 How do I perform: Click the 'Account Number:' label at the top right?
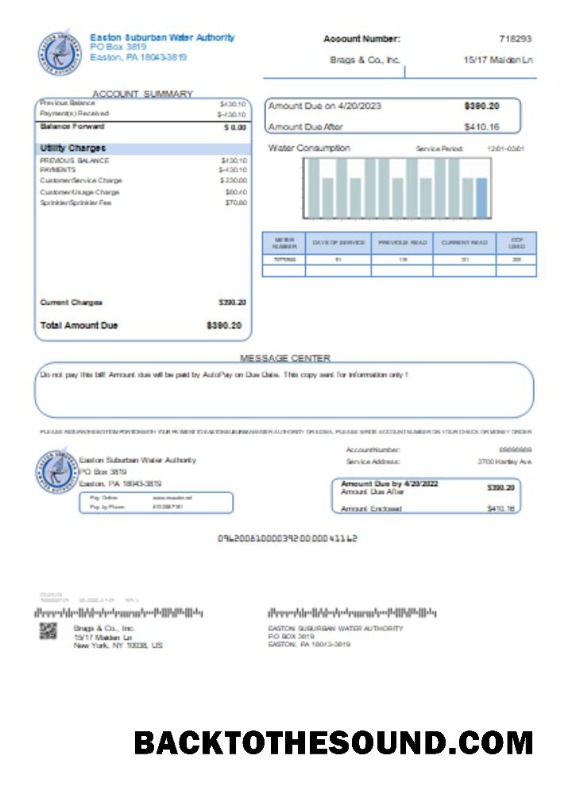coord(361,39)
